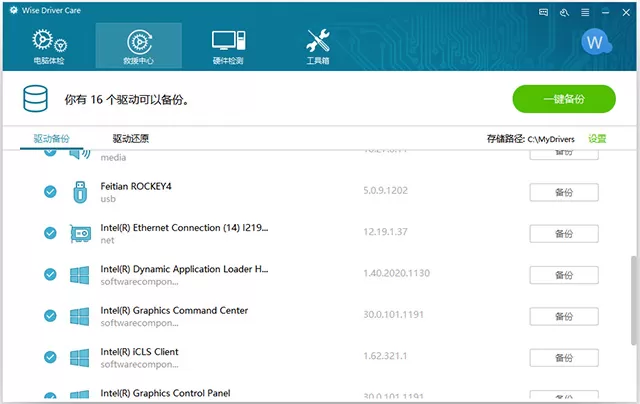Open the 设置 storage path link
The image size is (640, 404).
(x=597, y=139)
